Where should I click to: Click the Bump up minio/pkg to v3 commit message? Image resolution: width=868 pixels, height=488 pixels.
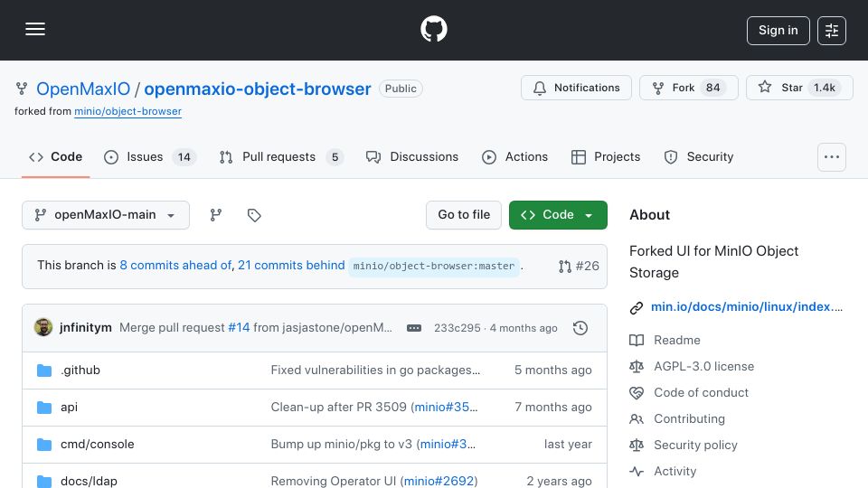(344, 445)
